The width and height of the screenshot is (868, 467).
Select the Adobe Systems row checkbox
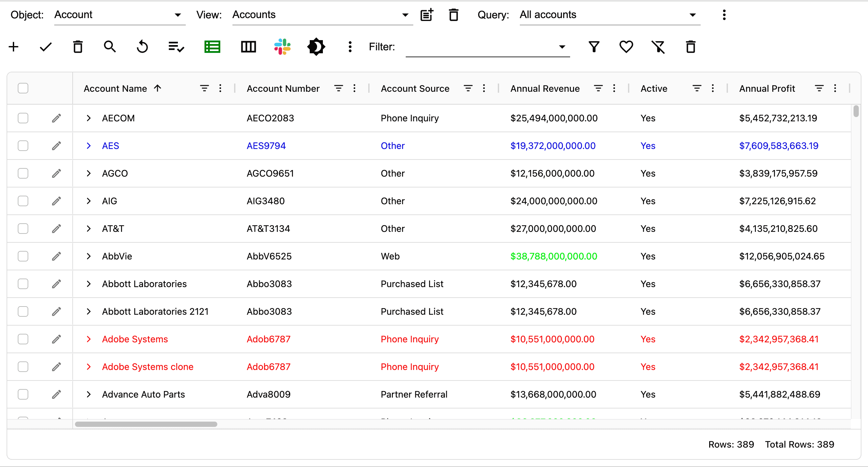23,339
